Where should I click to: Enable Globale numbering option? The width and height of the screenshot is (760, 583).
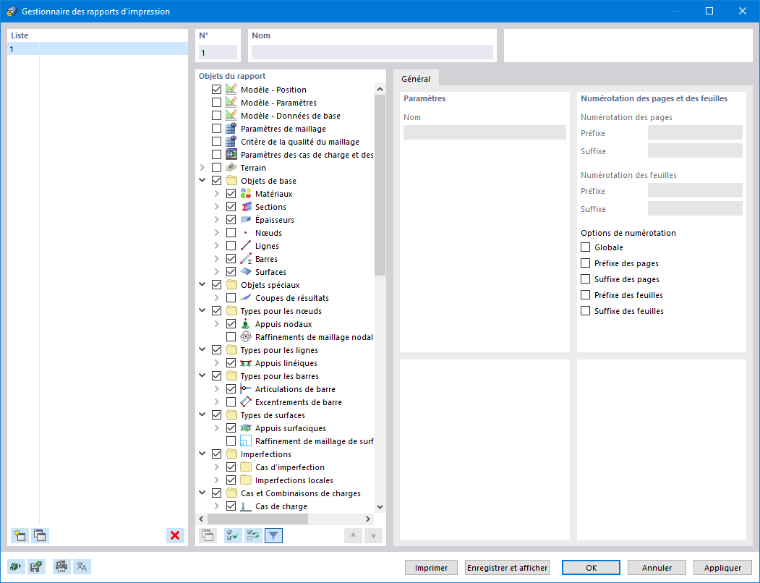586,247
